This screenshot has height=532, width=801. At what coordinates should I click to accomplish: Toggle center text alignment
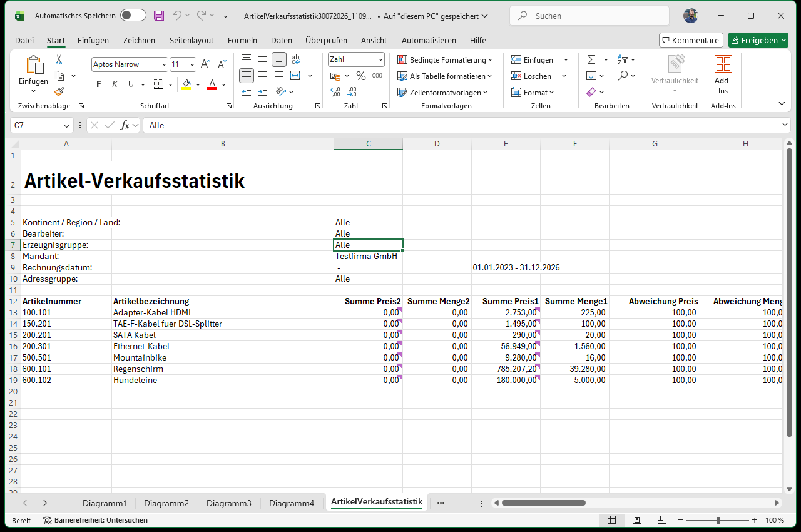click(263, 76)
